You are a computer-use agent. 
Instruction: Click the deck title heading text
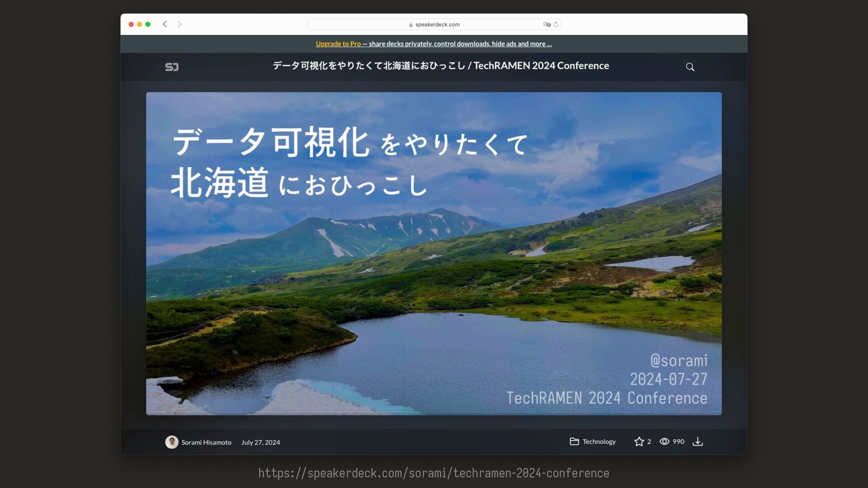click(441, 66)
